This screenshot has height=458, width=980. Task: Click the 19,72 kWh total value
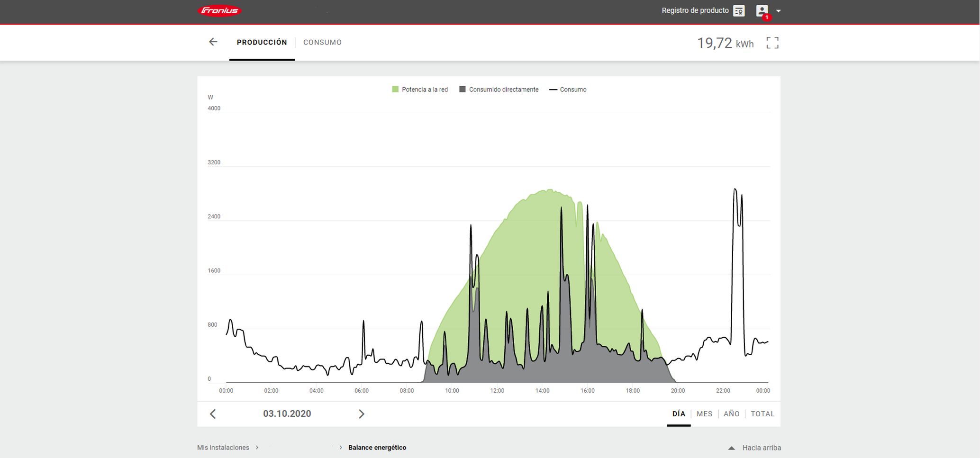(x=725, y=43)
